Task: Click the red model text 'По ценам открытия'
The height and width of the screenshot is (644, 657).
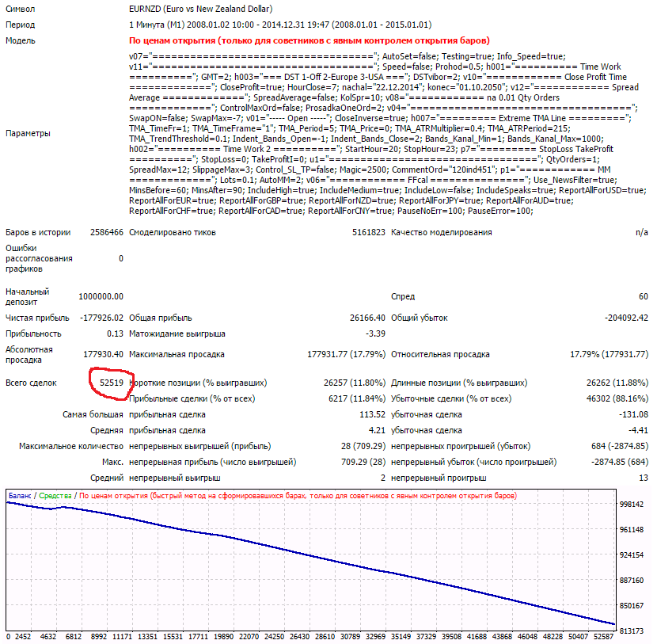Action: 173,40
